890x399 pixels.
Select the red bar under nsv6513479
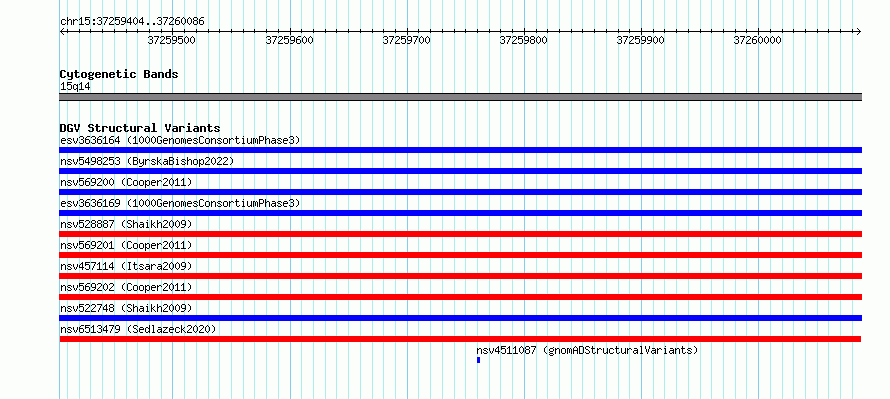(x=460, y=339)
